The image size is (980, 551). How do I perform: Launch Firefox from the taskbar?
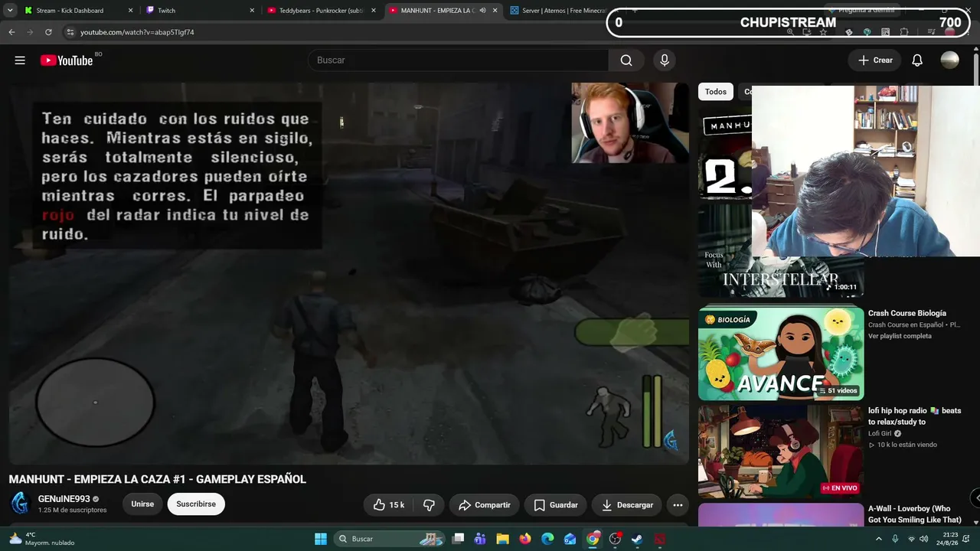(525, 539)
